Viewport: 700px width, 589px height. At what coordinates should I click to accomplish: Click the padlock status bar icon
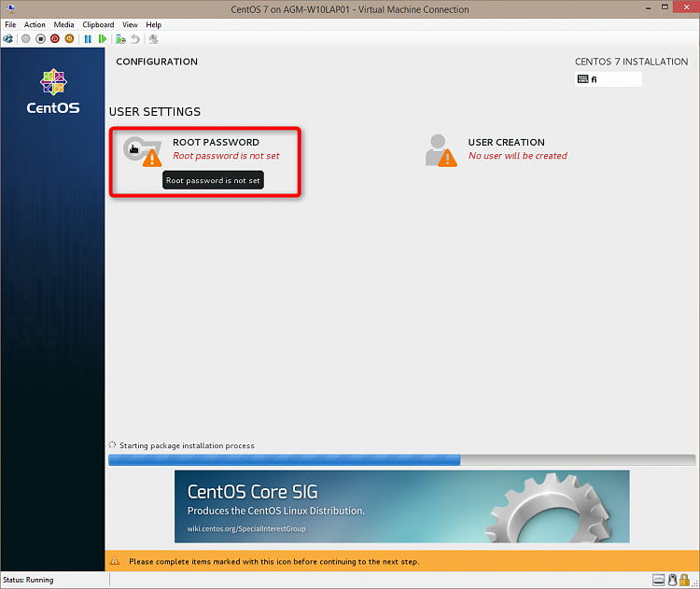pyautogui.click(x=684, y=580)
